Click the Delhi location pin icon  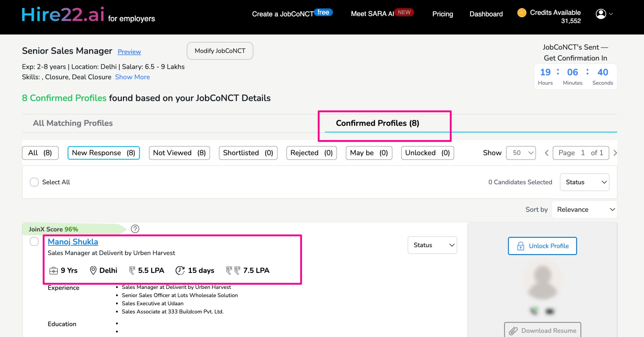coord(93,270)
